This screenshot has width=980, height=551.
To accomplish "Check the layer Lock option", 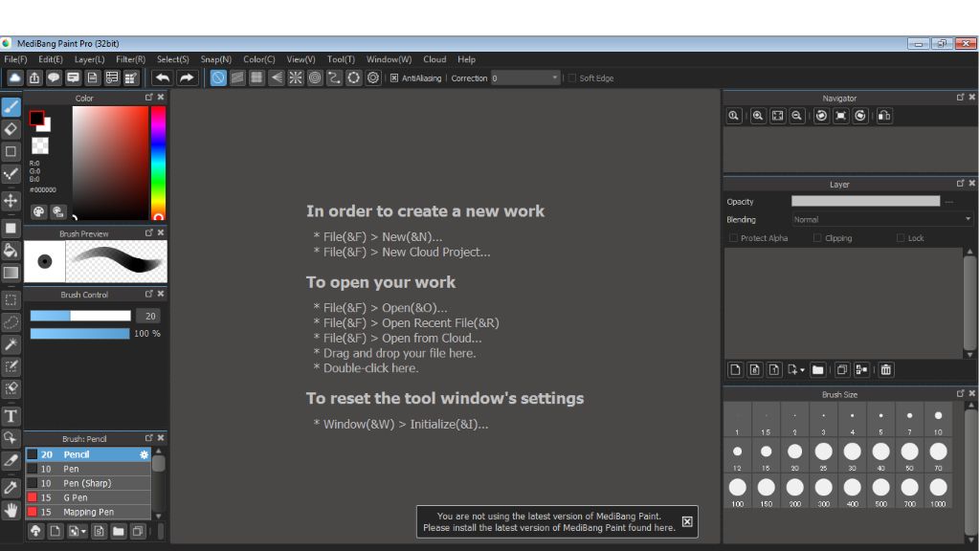I will coord(901,238).
